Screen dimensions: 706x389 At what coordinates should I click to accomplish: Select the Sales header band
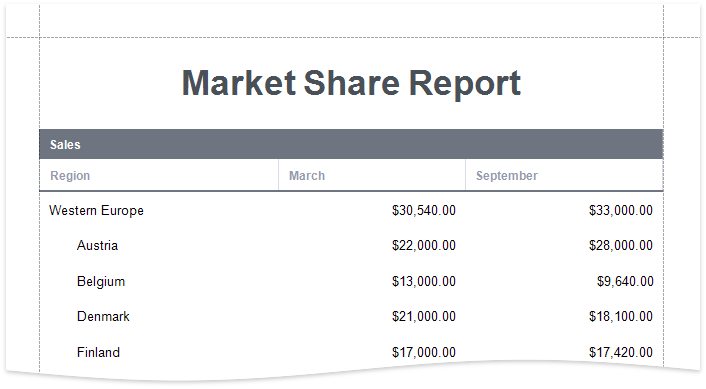351,144
